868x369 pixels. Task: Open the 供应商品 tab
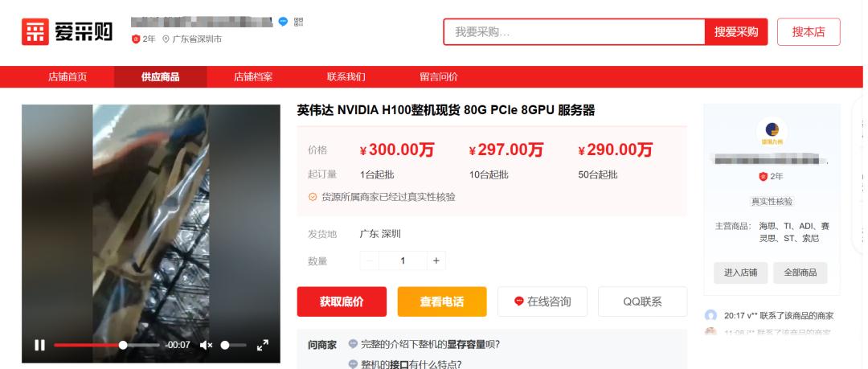tap(161, 77)
